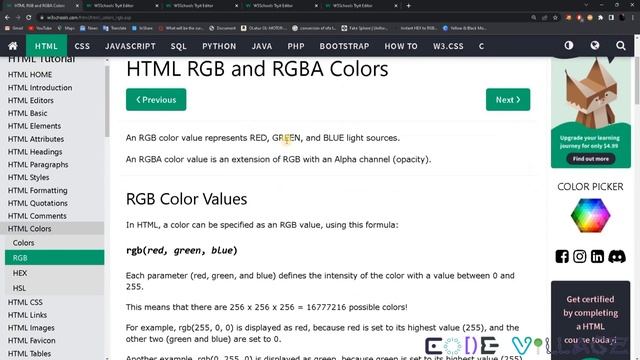Open BOOTSTRAP in the top navigation
Image resolution: width=640 pixels, height=360 pixels.
pyautogui.click(x=344, y=46)
